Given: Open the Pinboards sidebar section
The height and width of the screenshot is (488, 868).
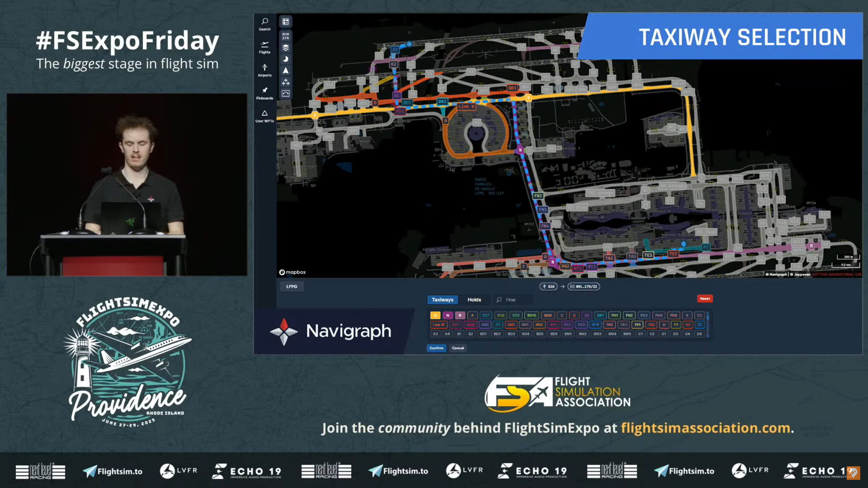Looking at the screenshot, I should 264,93.
